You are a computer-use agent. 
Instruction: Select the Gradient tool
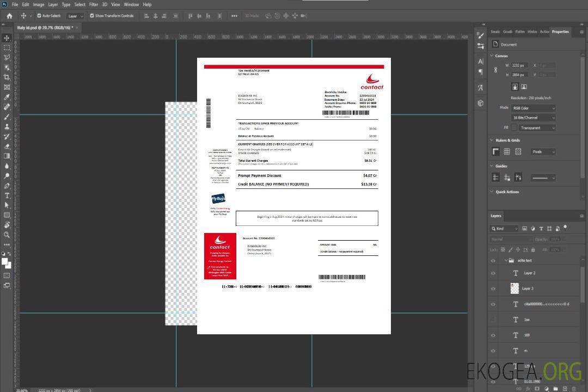7,156
